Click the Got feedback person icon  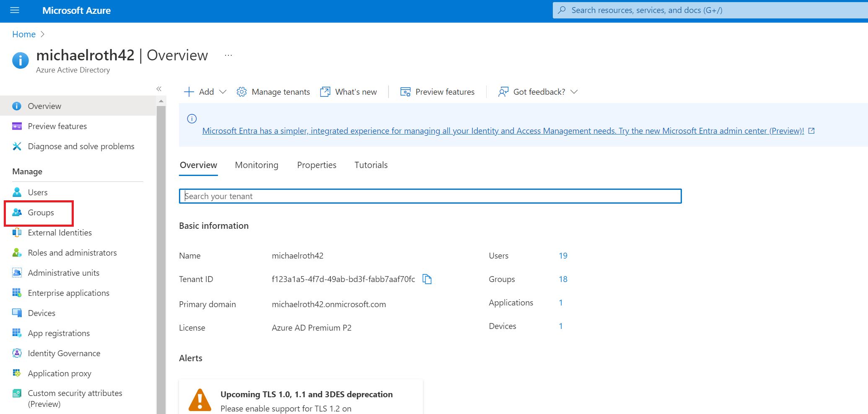tap(503, 92)
